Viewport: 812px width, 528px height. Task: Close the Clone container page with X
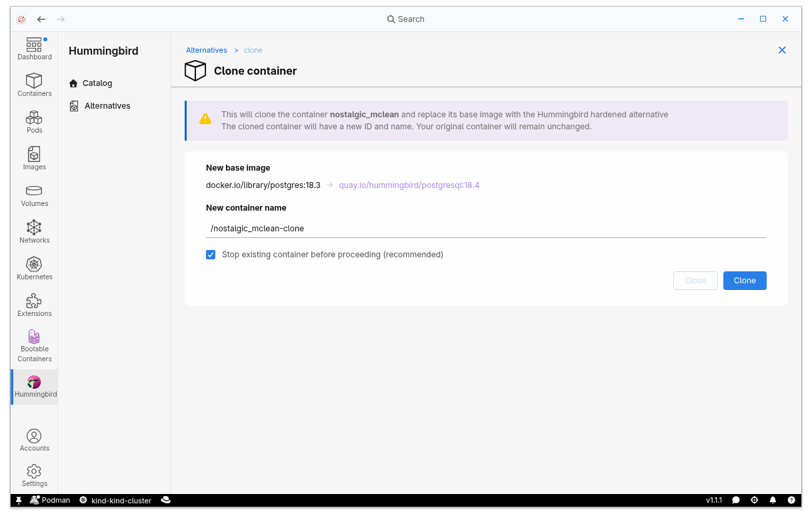[x=782, y=50]
